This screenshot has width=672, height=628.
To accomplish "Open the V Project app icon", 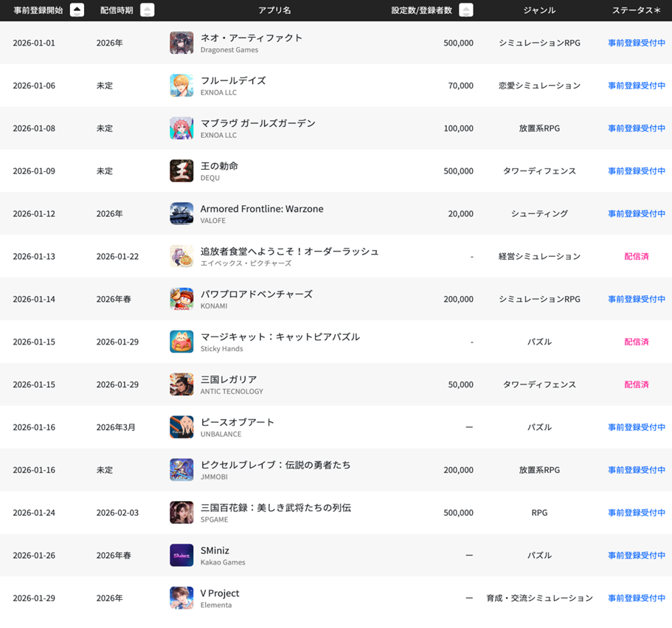I will (181, 598).
